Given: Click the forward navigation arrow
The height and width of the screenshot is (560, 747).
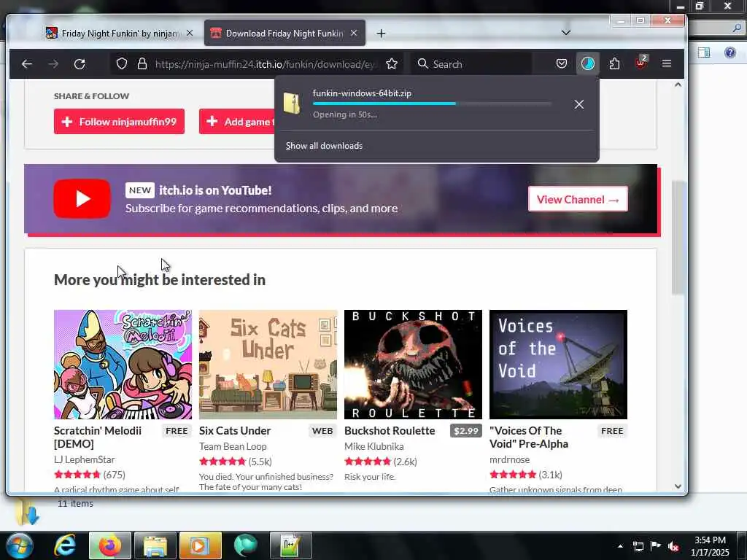Looking at the screenshot, I should (53, 64).
